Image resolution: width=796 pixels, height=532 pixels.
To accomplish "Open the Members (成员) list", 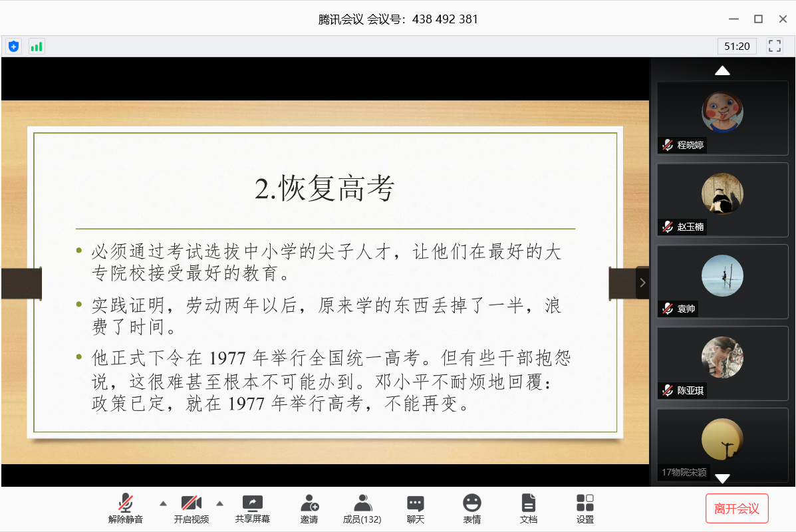I will tap(362, 509).
